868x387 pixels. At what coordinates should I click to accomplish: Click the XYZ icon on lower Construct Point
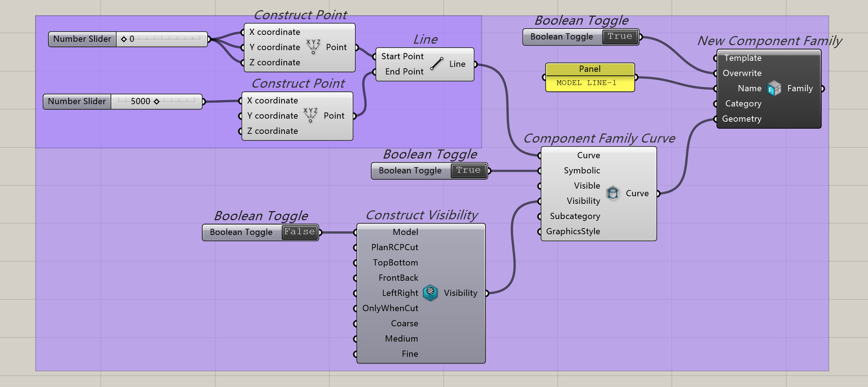[311, 115]
